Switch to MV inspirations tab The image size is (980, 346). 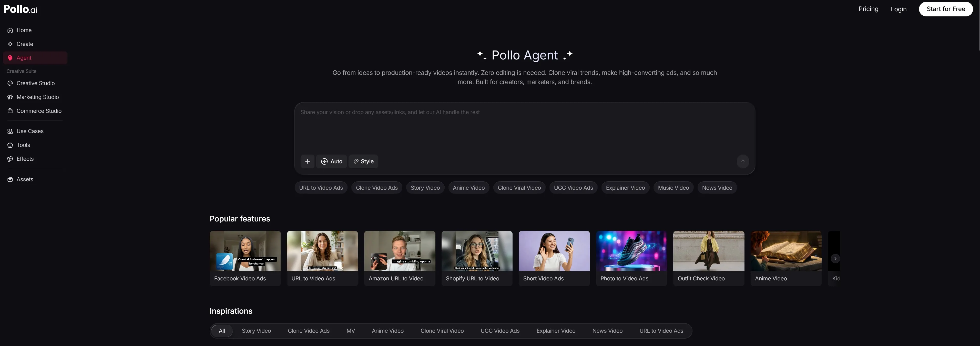coord(350,331)
